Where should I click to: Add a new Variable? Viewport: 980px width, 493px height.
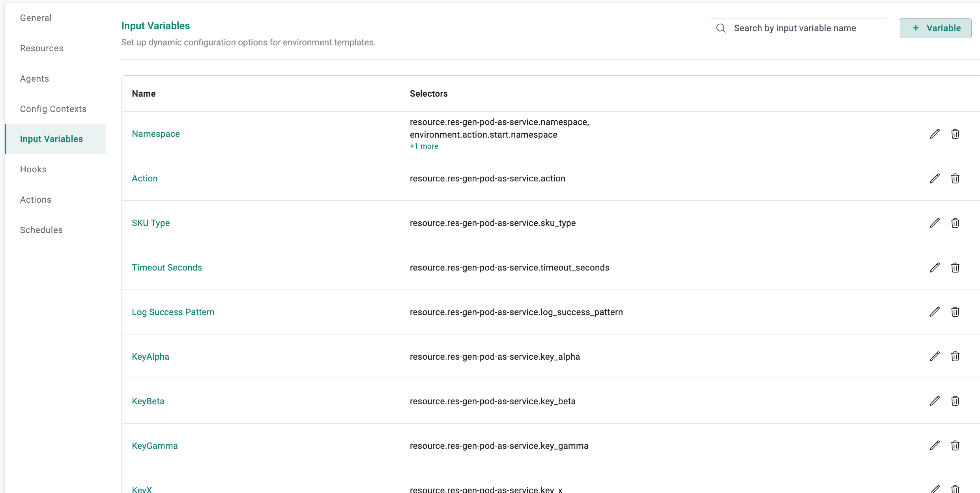tap(935, 28)
